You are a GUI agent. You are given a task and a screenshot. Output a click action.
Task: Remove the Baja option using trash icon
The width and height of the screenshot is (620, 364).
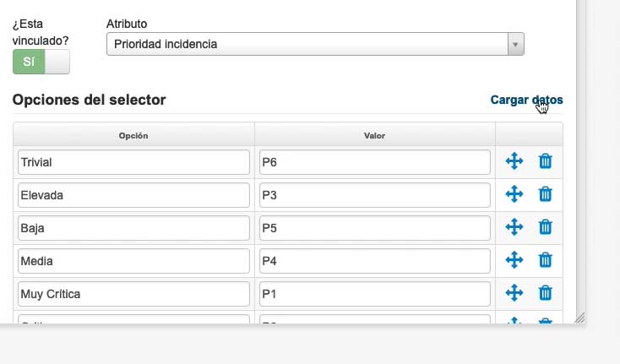(546, 227)
